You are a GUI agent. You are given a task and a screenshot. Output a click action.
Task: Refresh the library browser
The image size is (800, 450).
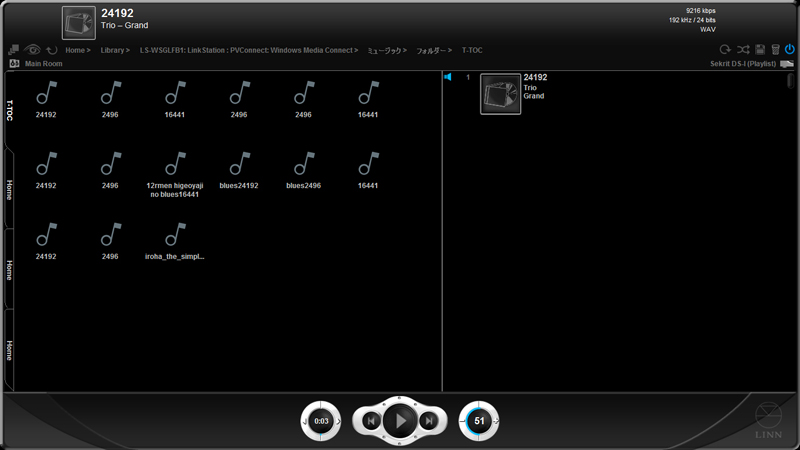click(51, 49)
